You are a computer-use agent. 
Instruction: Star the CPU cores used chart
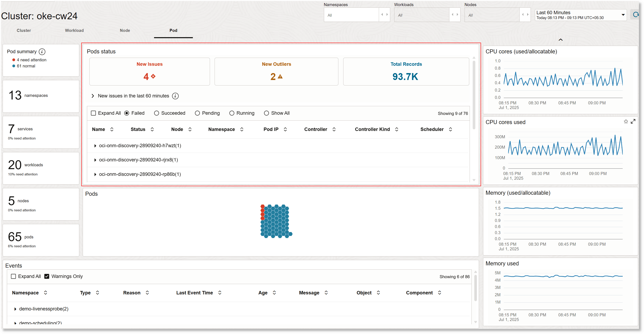point(626,122)
